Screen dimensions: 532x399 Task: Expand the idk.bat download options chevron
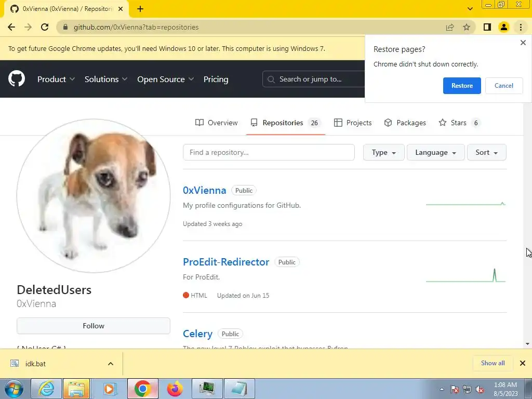(111, 364)
